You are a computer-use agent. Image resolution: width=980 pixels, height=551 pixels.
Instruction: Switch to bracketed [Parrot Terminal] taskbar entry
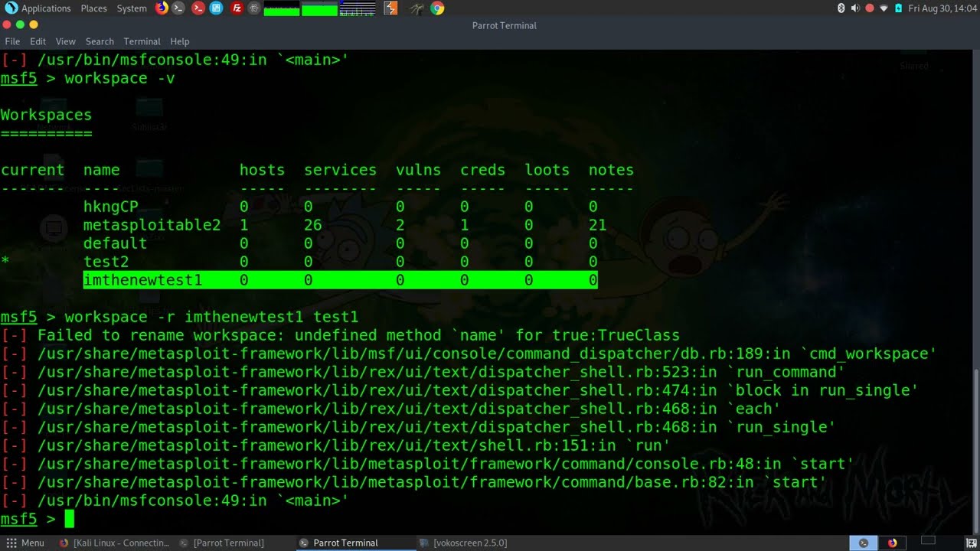coord(222,543)
